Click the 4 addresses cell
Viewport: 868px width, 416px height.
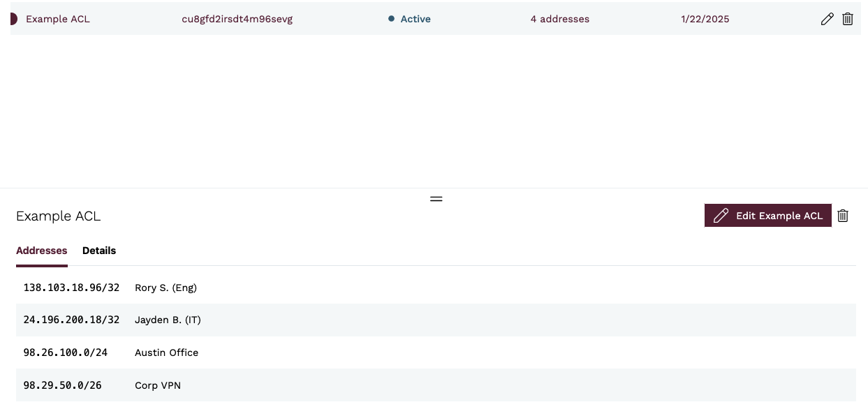559,20
